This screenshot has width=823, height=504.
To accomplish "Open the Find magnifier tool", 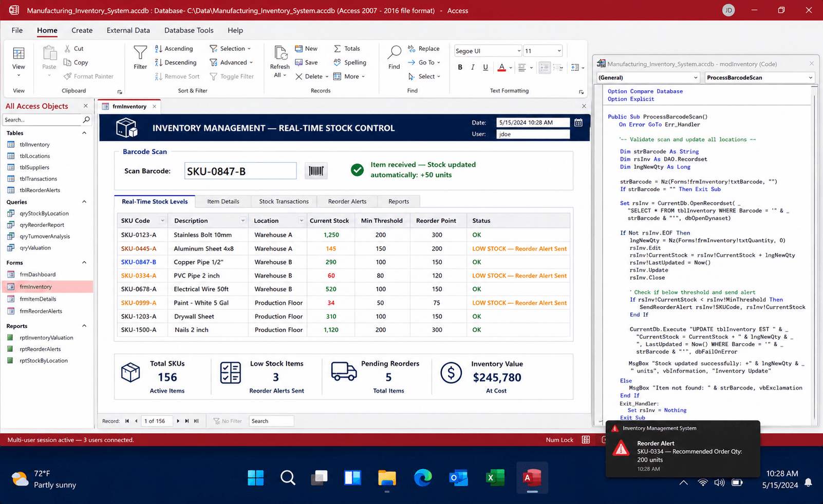I will point(394,52).
